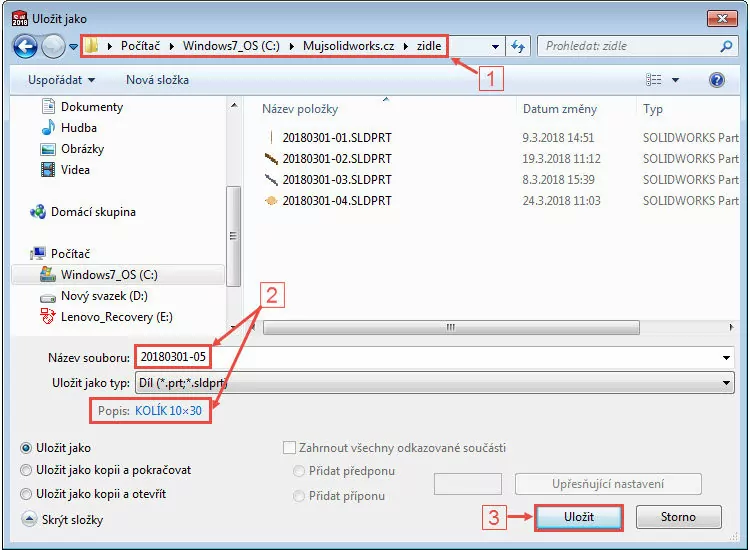Viewport: 750px width, 550px height.
Task: Expand the view options dropdown arrow
Action: pyautogui.click(x=675, y=80)
